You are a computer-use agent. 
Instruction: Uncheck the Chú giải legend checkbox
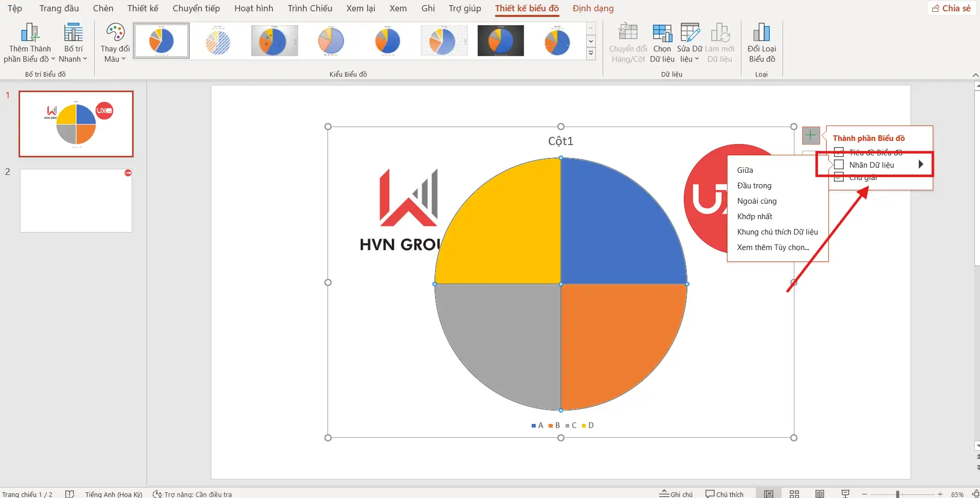[x=839, y=177]
